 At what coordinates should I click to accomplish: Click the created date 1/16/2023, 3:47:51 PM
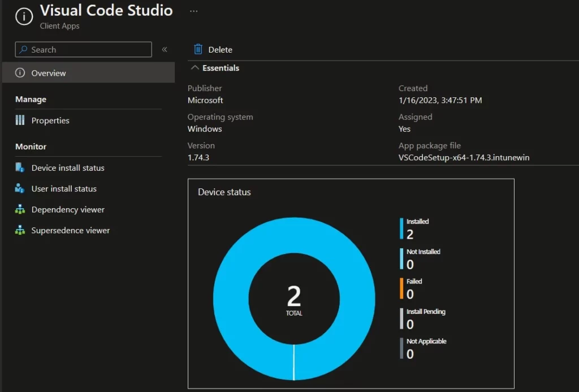(440, 100)
